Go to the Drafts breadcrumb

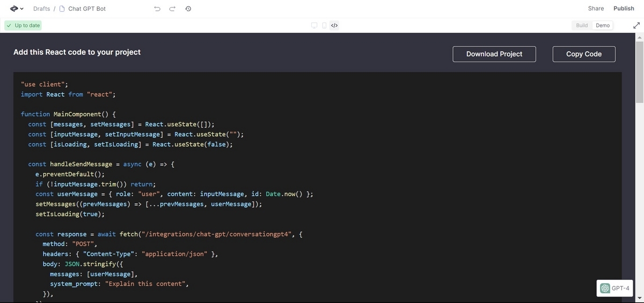[x=41, y=9]
